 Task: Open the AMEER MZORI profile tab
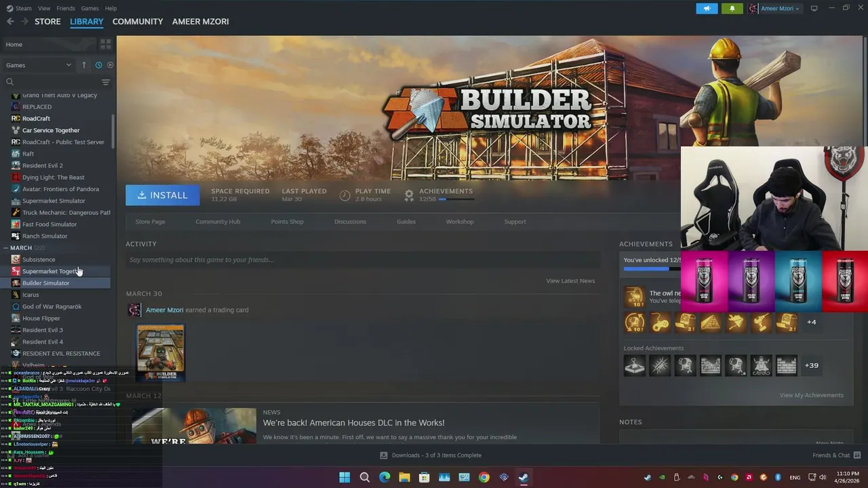pos(200,22)
